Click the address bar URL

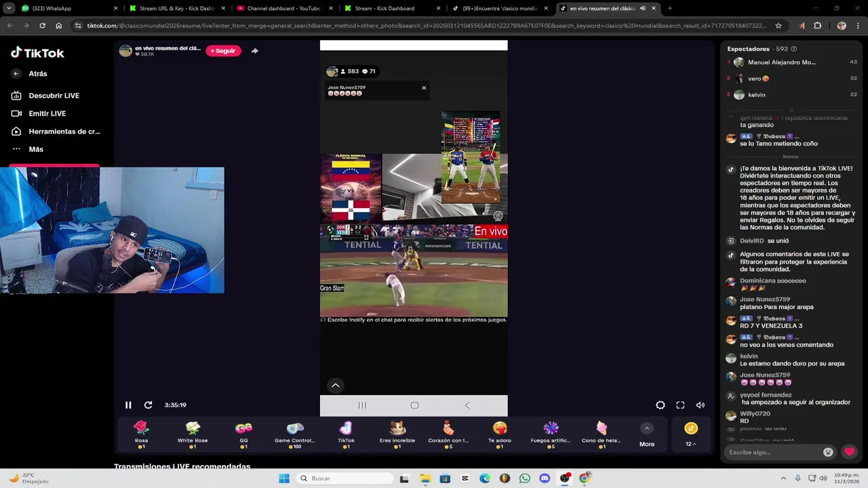pos(427,26)
